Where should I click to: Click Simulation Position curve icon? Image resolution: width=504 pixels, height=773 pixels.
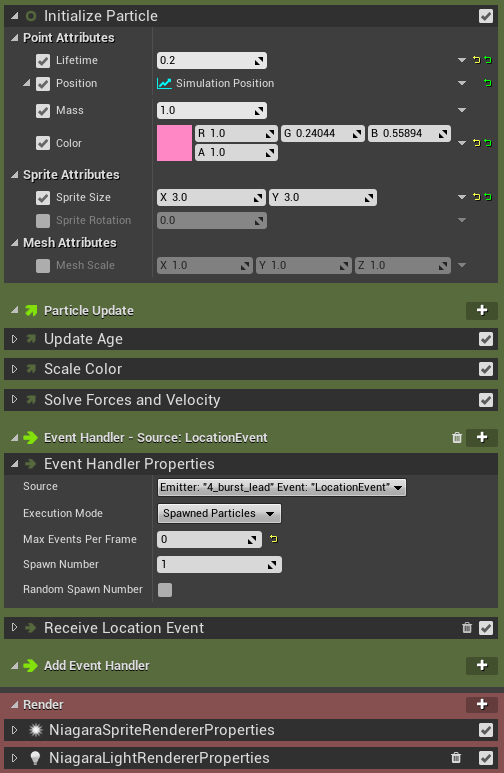164,83
